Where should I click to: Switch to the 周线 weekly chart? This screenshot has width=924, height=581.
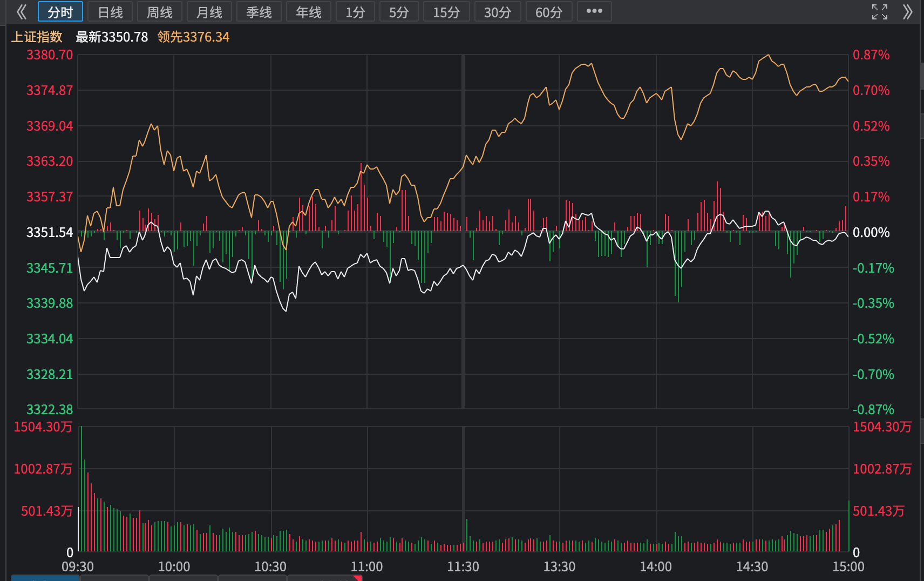tap(160, 12)
